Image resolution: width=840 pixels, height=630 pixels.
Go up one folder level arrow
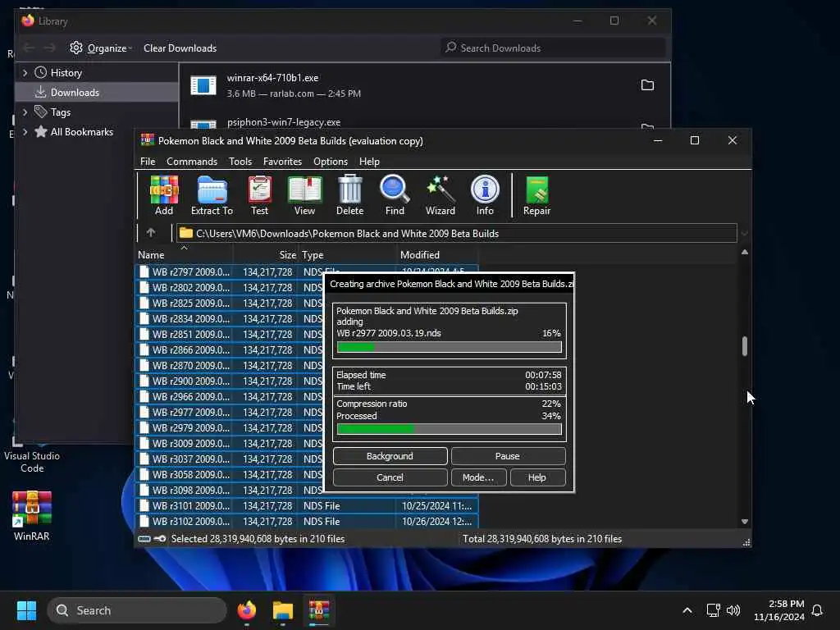pos(151,233)
